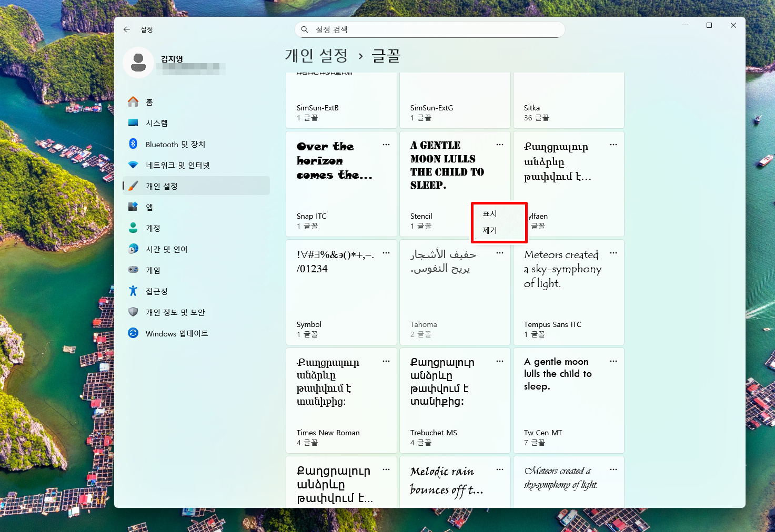Open 시스템 via monitor icon

pyautogui.click(x=133, y=122)
